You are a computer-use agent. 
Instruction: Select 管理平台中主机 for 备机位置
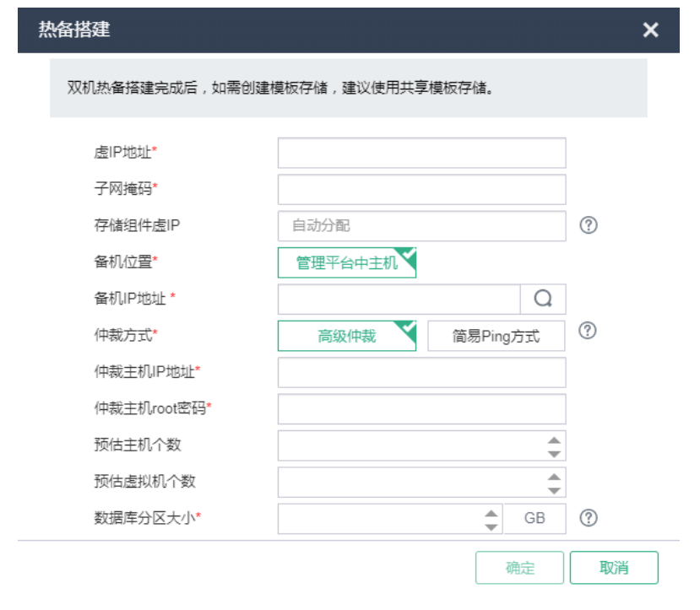347,262
